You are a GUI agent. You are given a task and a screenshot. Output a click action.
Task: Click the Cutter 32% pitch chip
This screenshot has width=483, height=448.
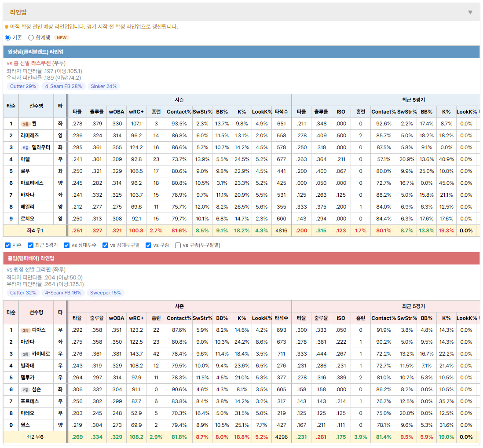pyautogui.click(x=23, y=293)
